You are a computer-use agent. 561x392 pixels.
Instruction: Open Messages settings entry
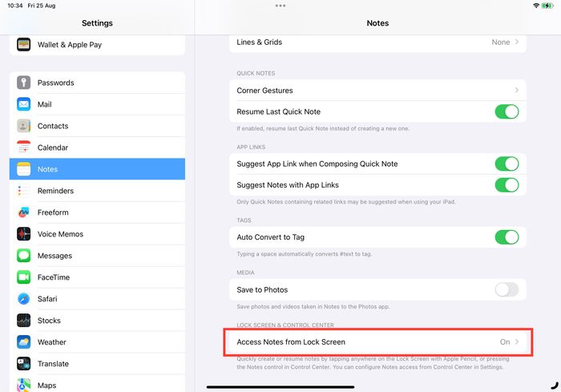(54, 256)
